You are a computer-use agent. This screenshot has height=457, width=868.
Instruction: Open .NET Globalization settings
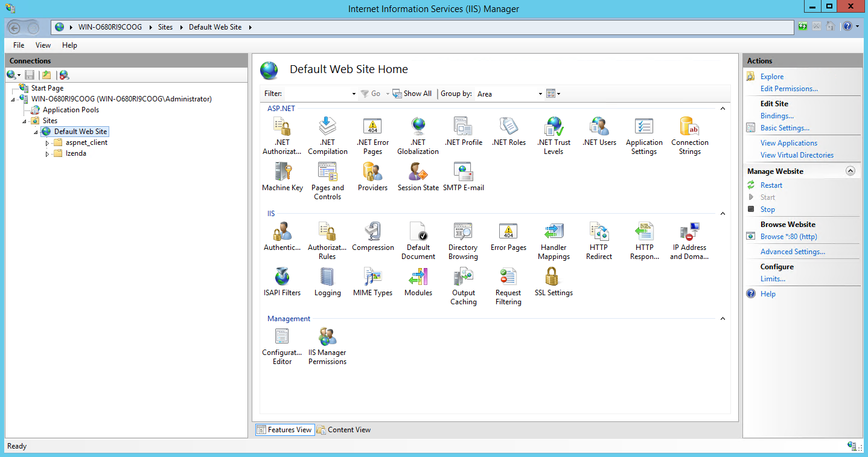click(418, 136)
